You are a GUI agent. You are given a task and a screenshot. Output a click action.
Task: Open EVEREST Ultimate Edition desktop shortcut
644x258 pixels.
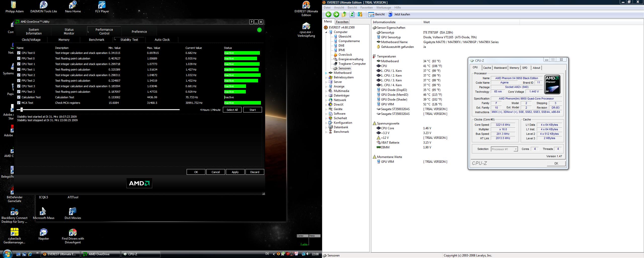tap(306, 9)
